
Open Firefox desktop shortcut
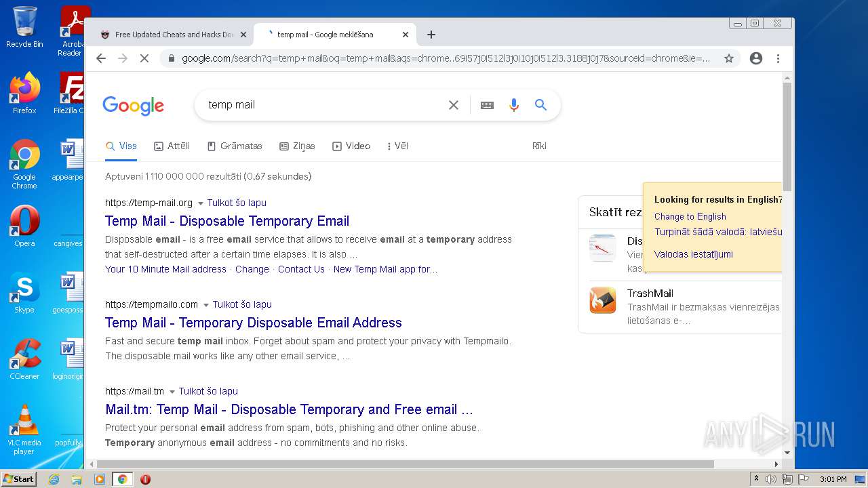pos(24,94)
